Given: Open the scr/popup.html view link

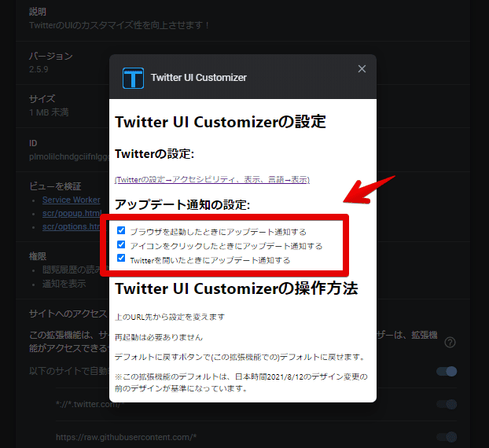Looking at the screenshot, I should point(72,213).
